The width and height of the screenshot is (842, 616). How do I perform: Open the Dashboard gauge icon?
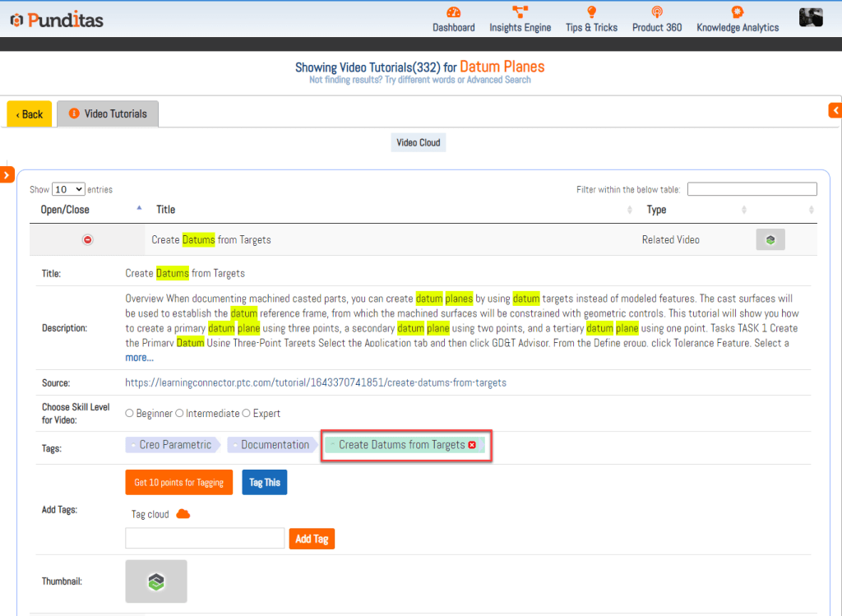tap(453, 12)
